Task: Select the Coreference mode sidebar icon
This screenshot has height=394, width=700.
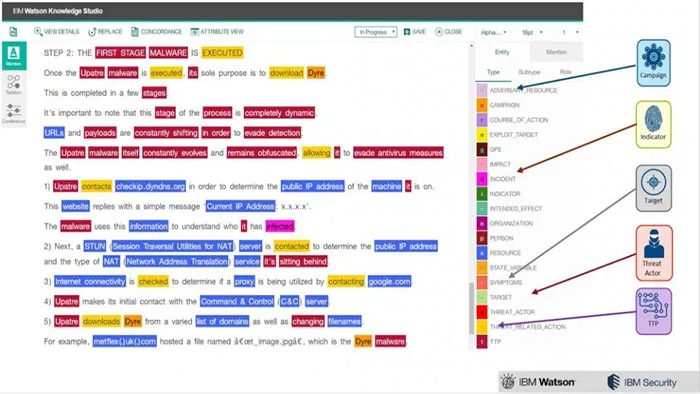Action: tap(14, 113)
